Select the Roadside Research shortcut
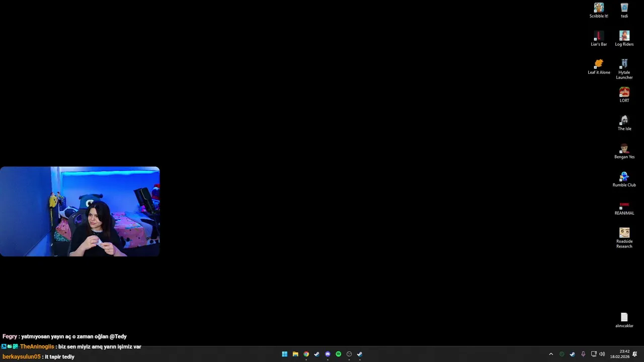This screenshot has width=644, height=362. [624, 238]
